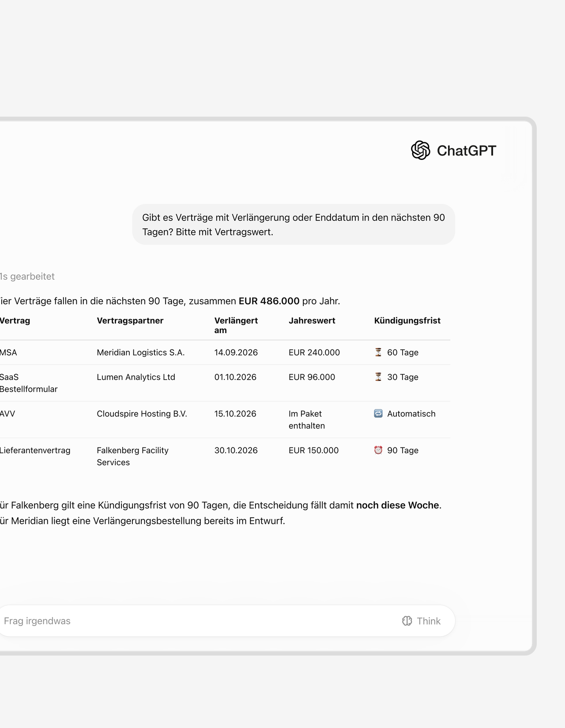Image resolution: width=565 pixels, height=728 pixels.
Task: Click the repeat icon beside Automatisch
Action: coord(378,413)
